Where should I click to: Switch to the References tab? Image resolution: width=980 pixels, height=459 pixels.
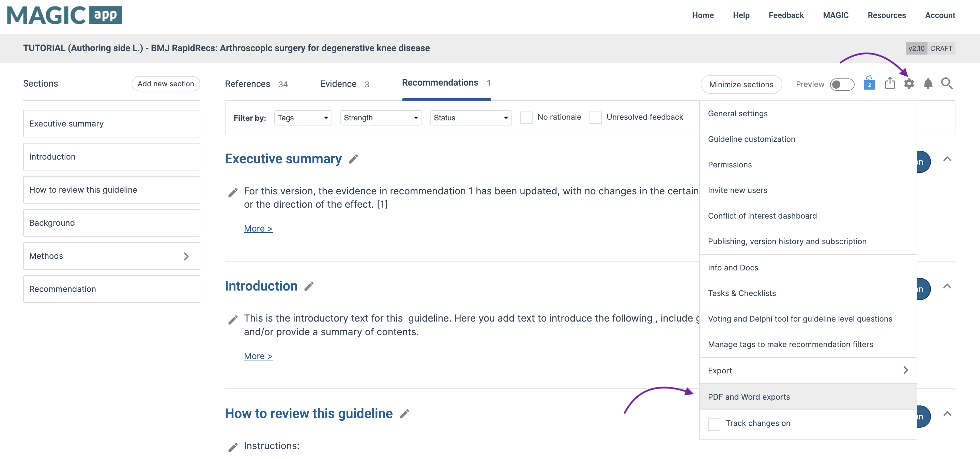coord(248,84)
